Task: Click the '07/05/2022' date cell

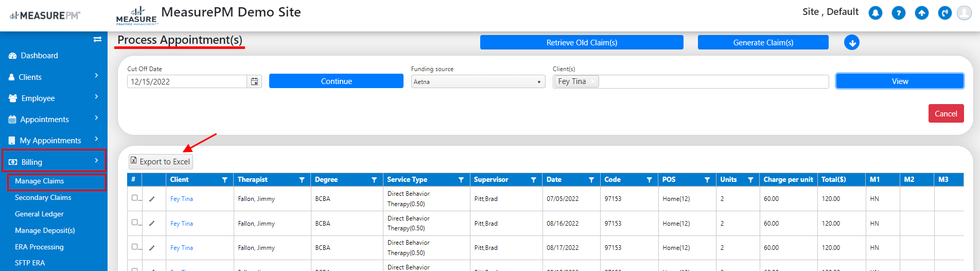Action: (563, 199)
